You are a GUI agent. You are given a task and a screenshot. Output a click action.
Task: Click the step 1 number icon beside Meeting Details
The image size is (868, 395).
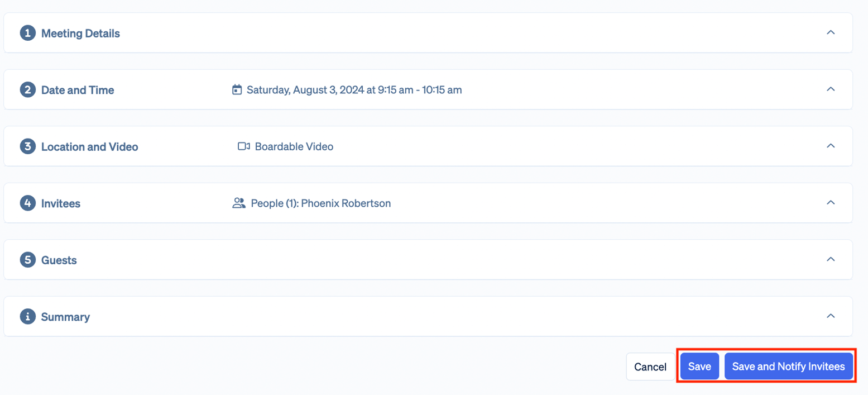coord(27,33)
